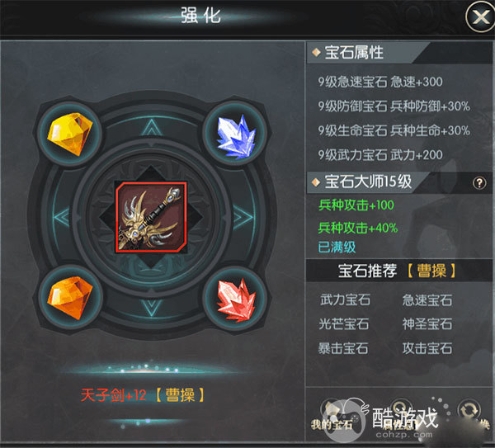Click the yellow gem in top-left slot

[70, 134]
